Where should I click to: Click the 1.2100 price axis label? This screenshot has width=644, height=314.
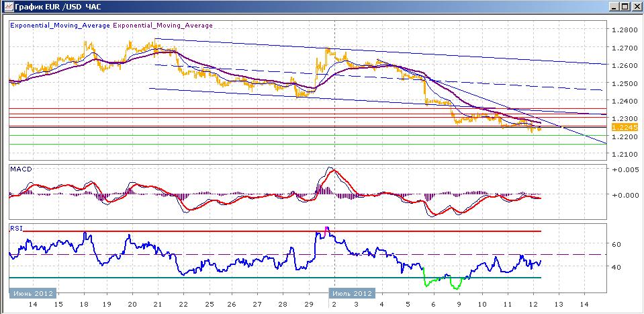tap(625, 154)
